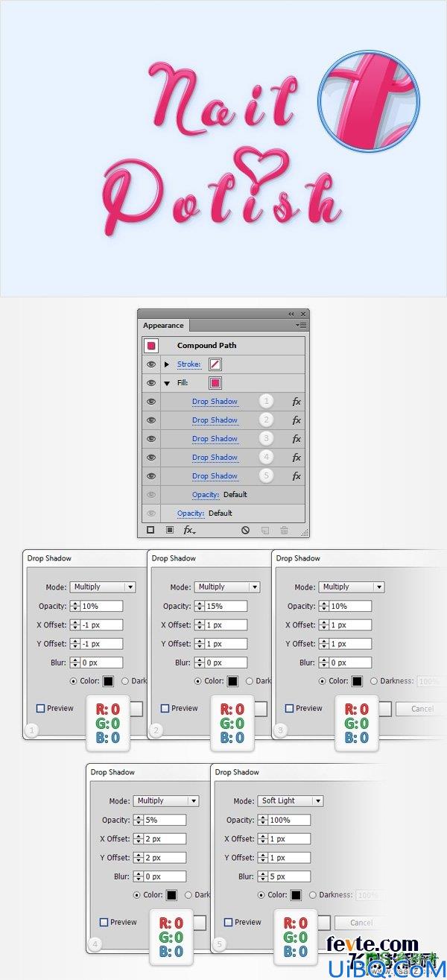The image size is (447, 980).
Task: Open the first Drop Shadow effect link
Action: (215, 402)
